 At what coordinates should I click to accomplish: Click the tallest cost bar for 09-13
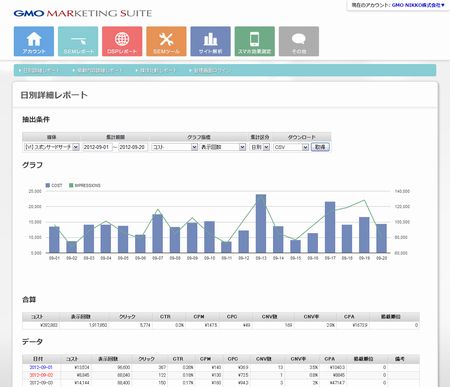tap(261, 224)
